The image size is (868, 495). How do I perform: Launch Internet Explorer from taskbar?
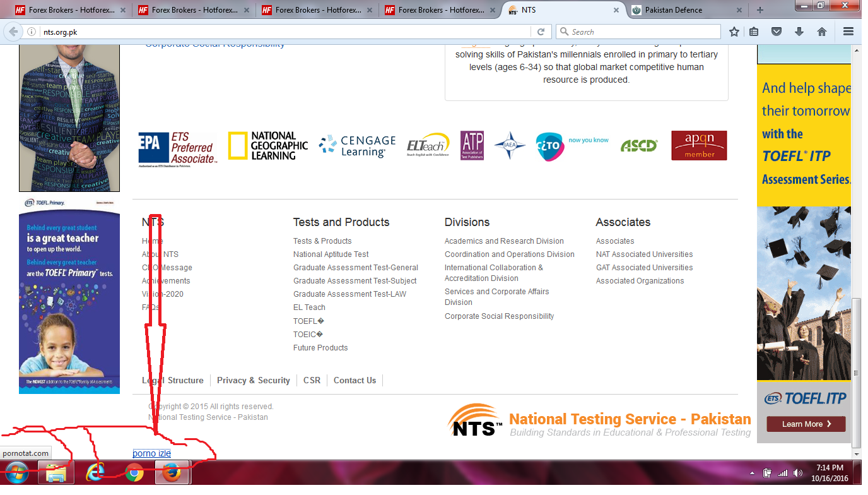point(95,473)
